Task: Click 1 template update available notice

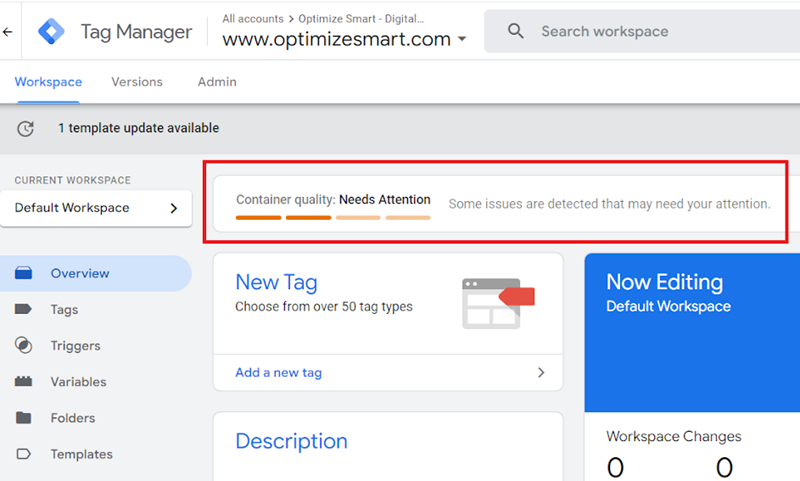Action: [139, 128]
